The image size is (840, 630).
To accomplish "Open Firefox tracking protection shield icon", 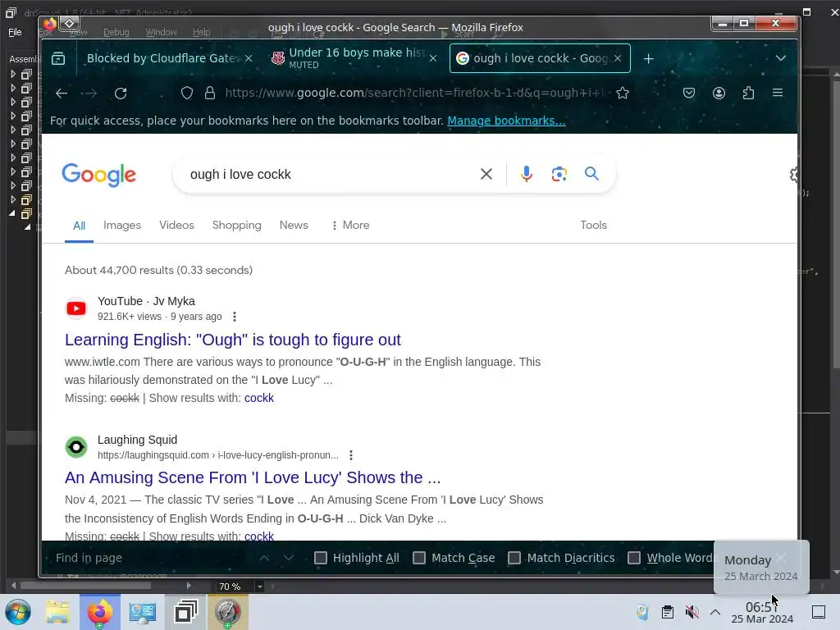I will (x=186, y=94).
